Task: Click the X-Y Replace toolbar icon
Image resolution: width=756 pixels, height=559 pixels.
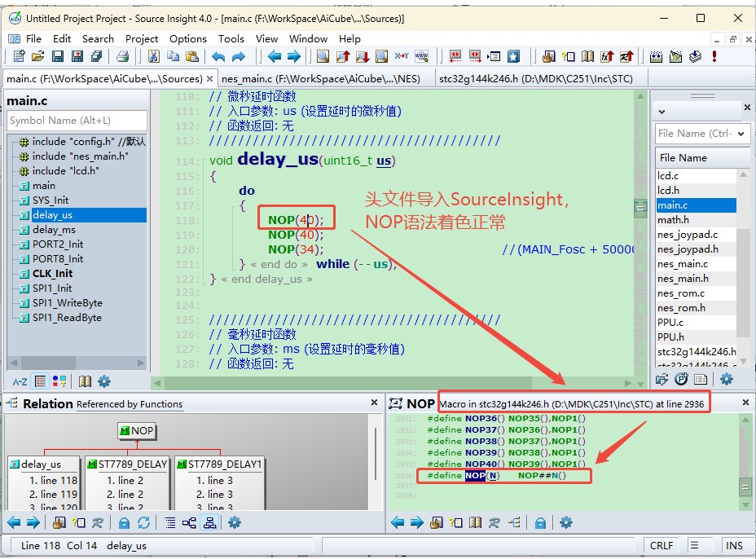Action: 402,56
